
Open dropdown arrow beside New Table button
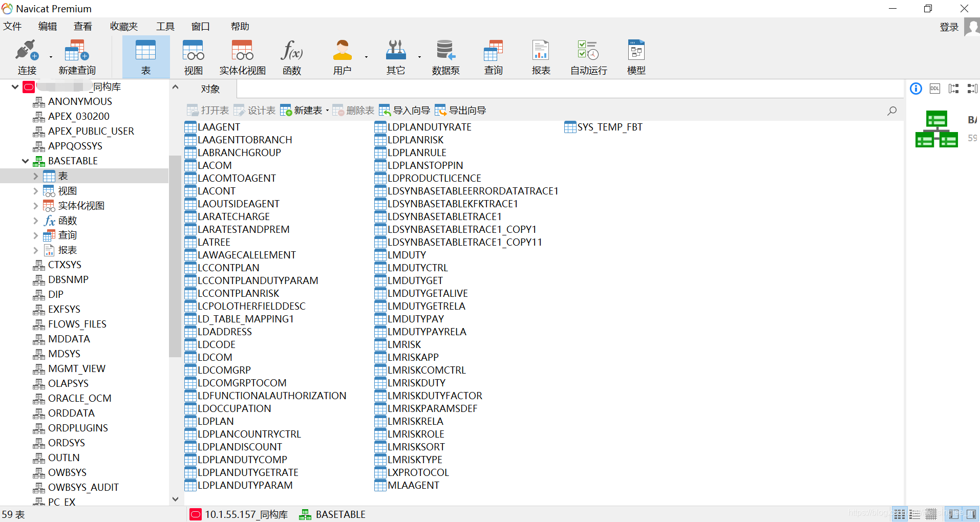click(327, 111)
